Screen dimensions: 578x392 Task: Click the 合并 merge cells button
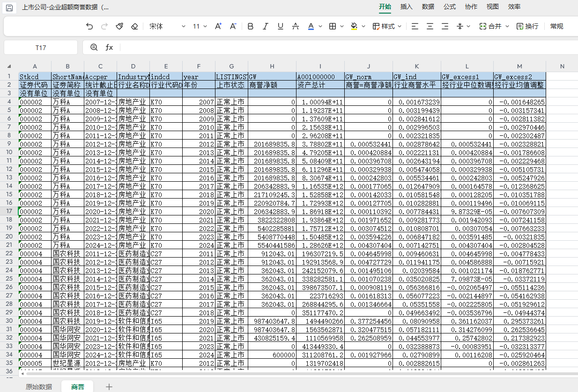point(490,26)
